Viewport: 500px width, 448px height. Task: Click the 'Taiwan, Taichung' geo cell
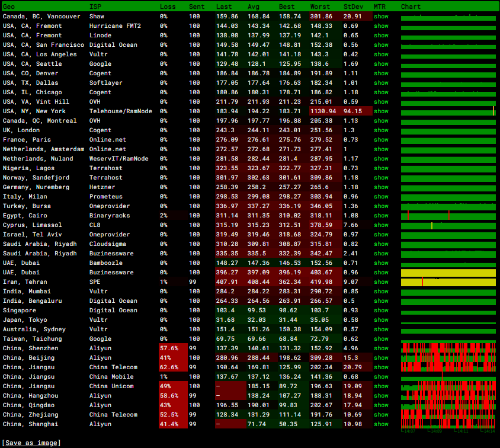[32, 338]
